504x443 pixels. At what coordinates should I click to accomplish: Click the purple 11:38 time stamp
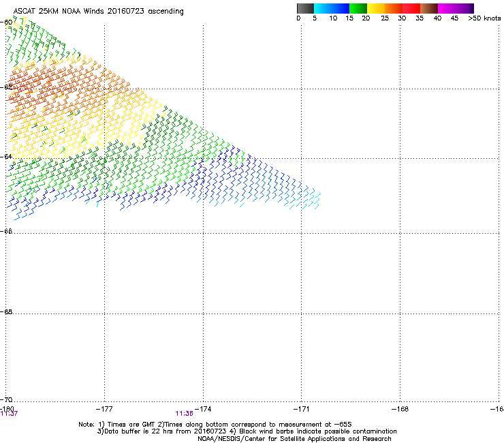184,414
